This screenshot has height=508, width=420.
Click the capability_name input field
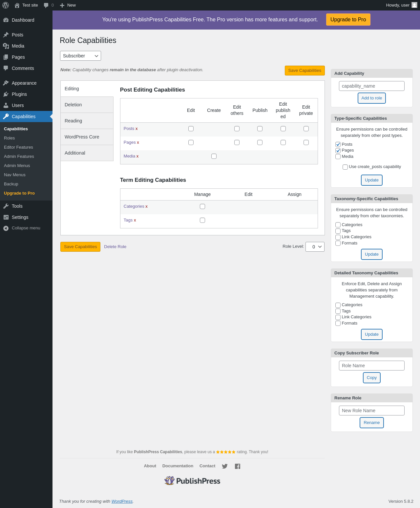click(372, 86)
